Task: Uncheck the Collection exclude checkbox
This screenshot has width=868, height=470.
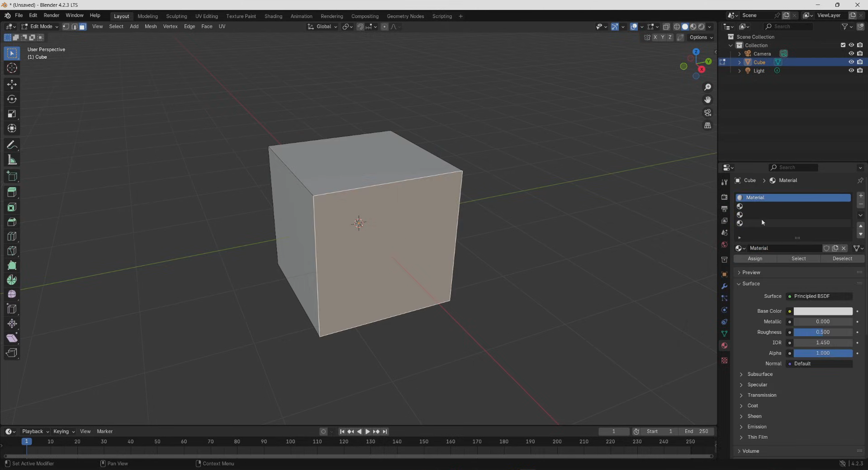Action: [x=843, y=45]
